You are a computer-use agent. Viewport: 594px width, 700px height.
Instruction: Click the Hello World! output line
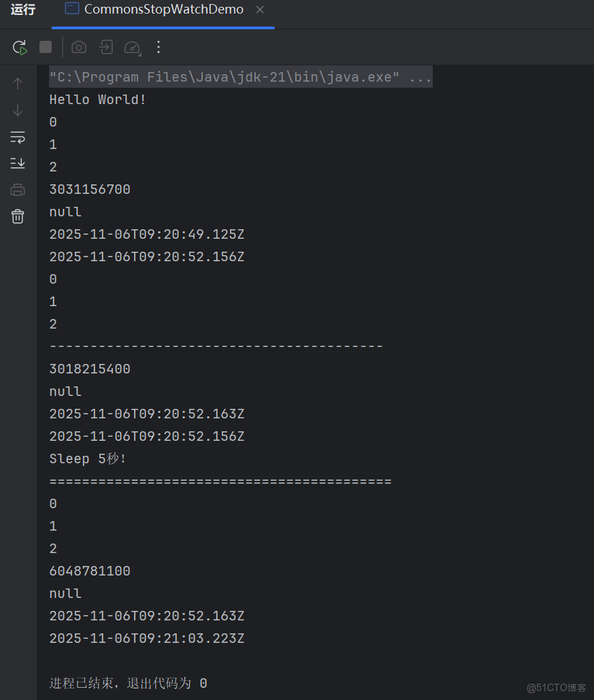click(97, 99)
